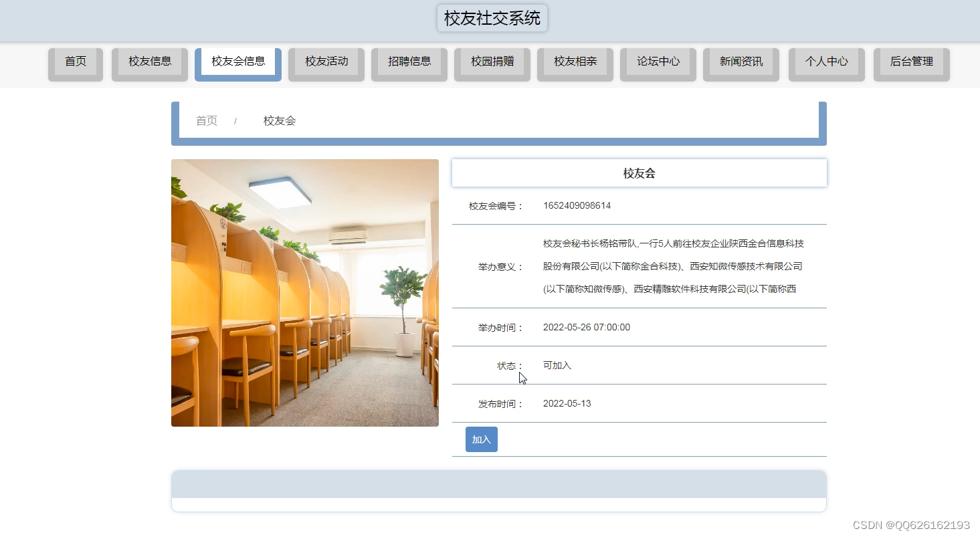
Task: Click the 校友会编号 label
Action: click(x=496, y=206)
